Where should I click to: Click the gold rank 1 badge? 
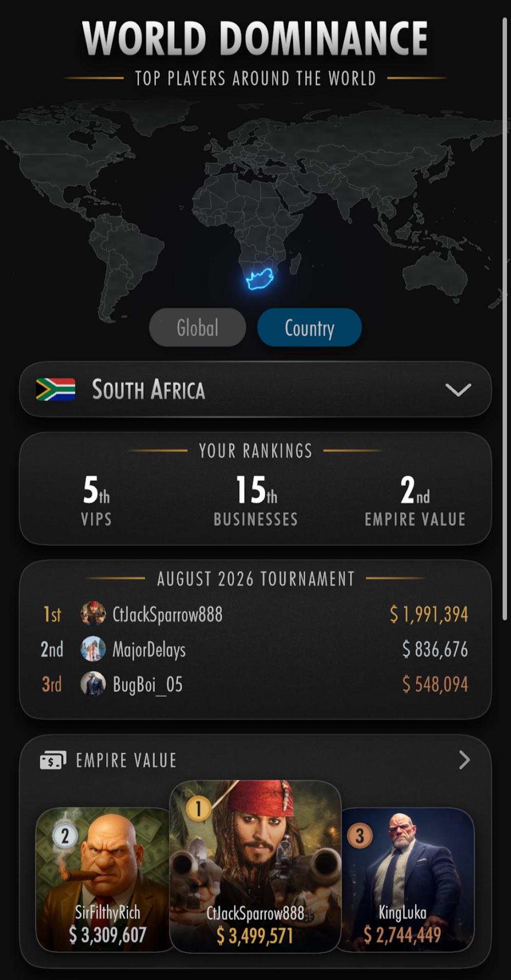click(199, 809)
